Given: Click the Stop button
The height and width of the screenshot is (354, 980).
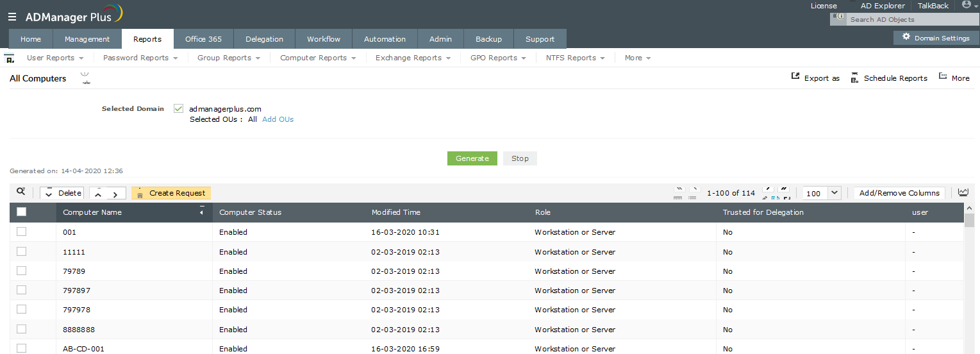Looking at the screenshot, I should coord(520,158).
